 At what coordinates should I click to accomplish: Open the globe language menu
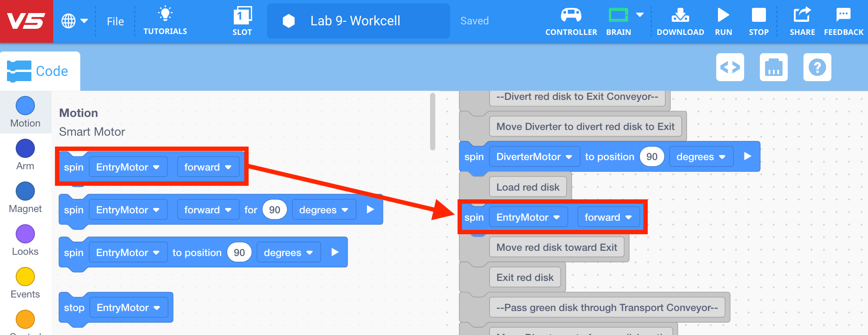[75, 21]
